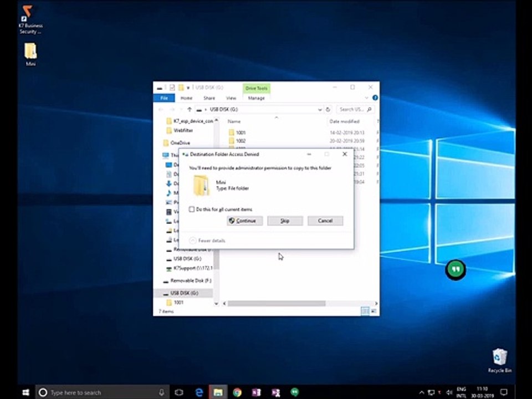Expand the Explorer ribbon chevron
The height and width of the screenshot is (399, 532).
pyautogui.click(x=366, y=98)
